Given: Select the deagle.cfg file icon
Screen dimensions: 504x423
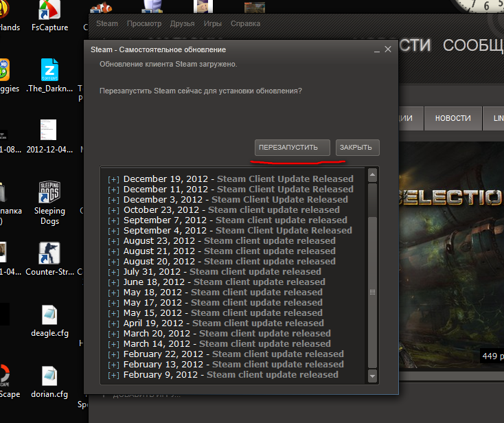Looking at the screenshot, I should [49, 316].
